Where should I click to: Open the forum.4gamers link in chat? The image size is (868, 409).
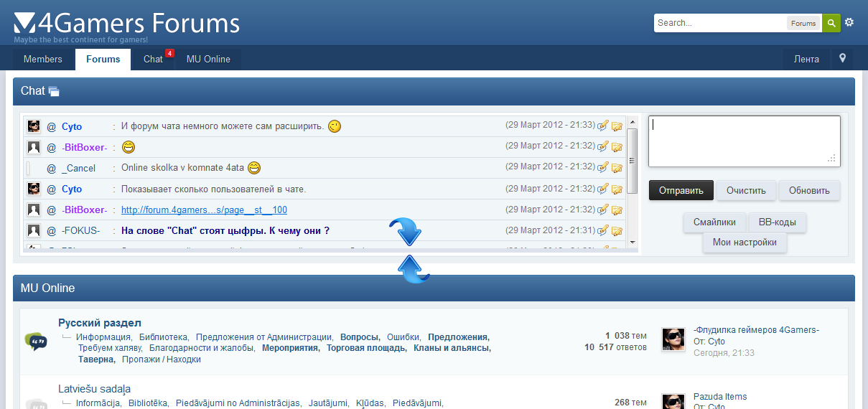(204, 210)
